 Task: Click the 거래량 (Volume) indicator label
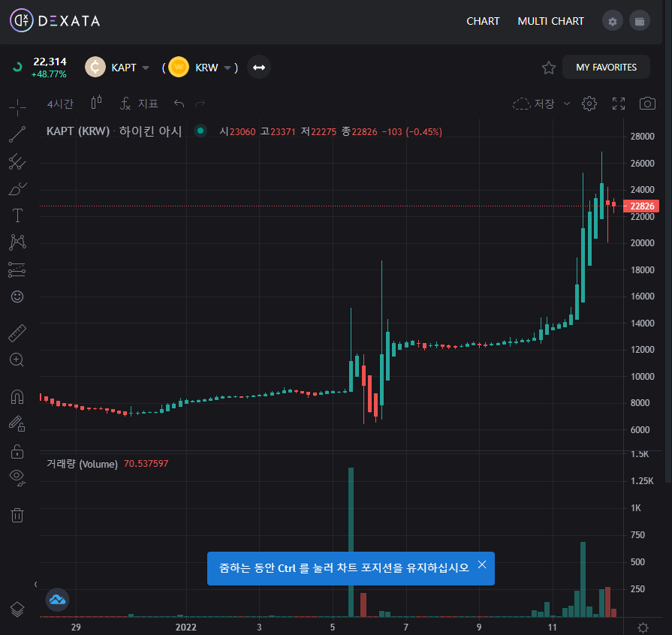click(82, 464)
